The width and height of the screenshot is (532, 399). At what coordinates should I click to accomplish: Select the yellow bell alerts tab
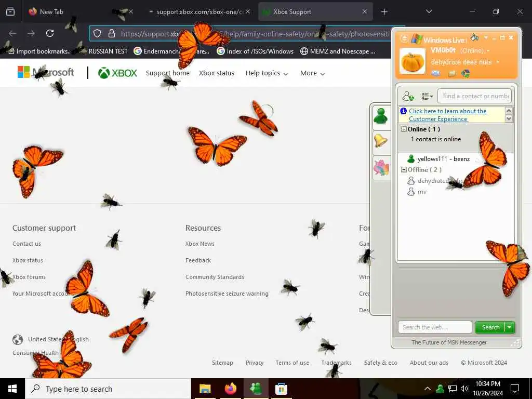tap(381, 140)
